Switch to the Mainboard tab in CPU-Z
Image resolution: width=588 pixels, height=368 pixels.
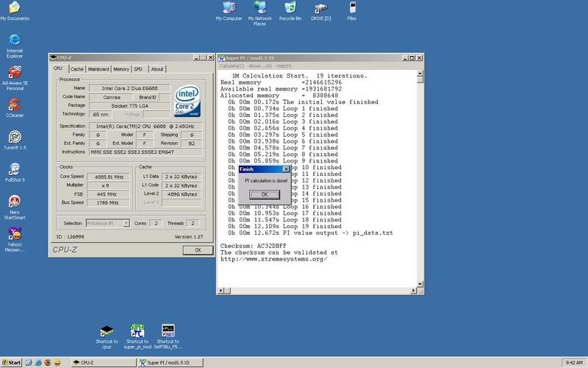(x=99, y=69)
